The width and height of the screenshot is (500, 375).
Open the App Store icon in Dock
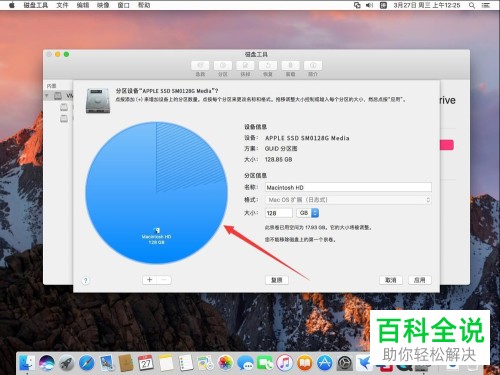(324, 363)
